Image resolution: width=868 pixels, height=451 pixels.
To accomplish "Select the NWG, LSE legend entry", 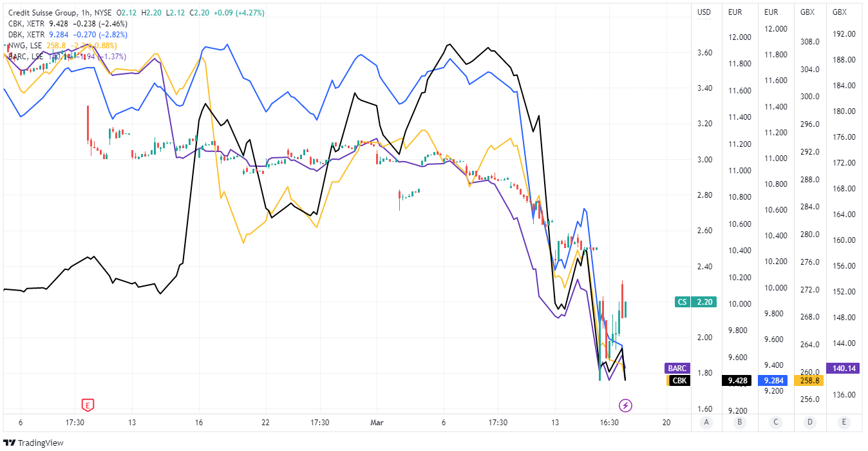I will click(x=26, y=46).
